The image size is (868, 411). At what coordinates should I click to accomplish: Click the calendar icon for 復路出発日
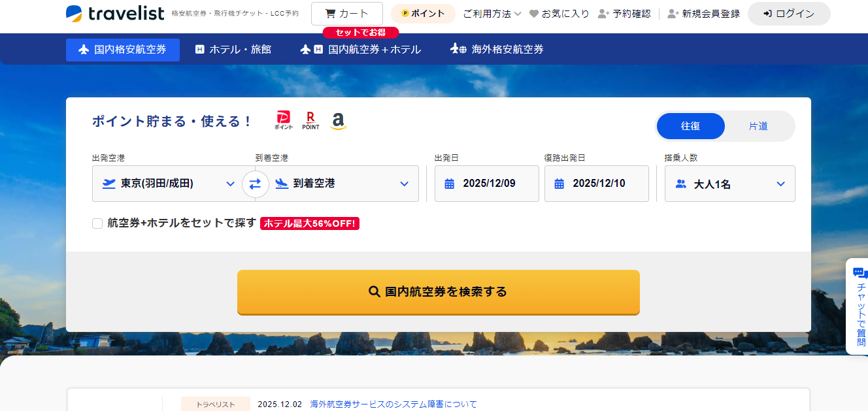click(559, 184)
